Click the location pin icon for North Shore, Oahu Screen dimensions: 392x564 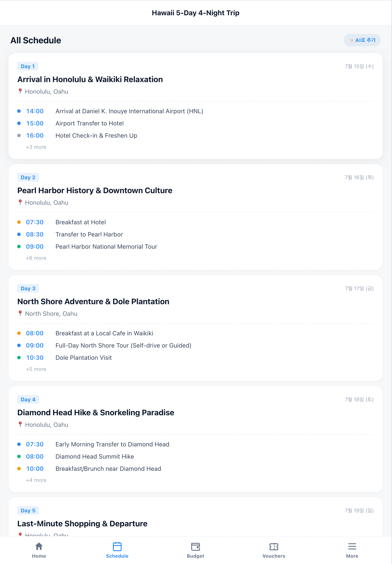click(20, 313)
